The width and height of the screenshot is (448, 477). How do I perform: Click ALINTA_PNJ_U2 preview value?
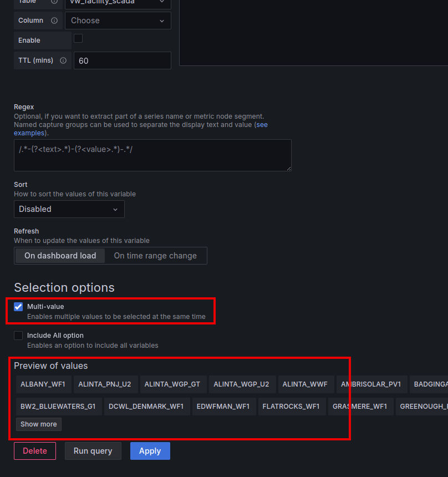105,384
